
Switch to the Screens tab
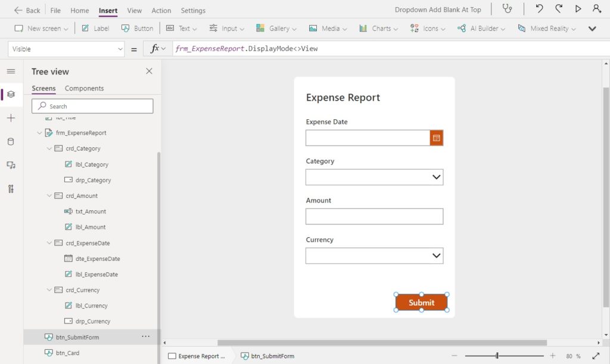tap(43, 88)
